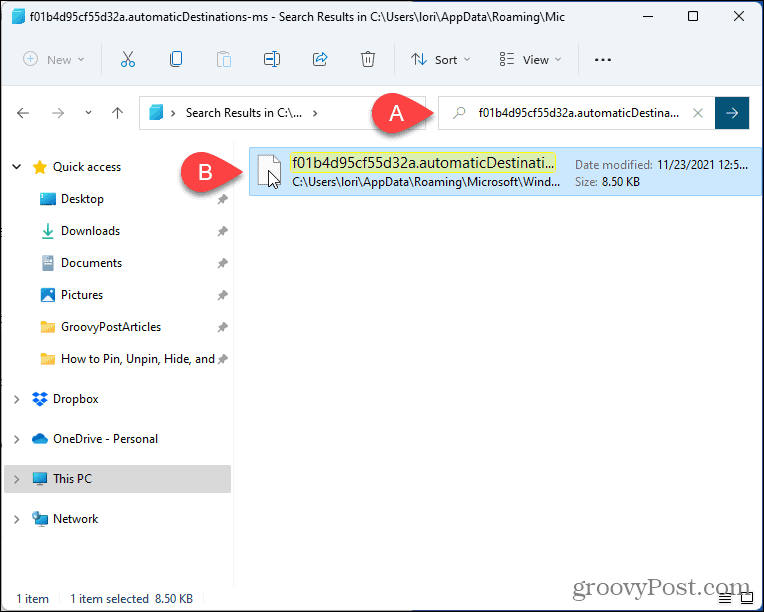Click the Rename icon in toolbar
This screenshot has height=612, width=764.
(271, 59)
